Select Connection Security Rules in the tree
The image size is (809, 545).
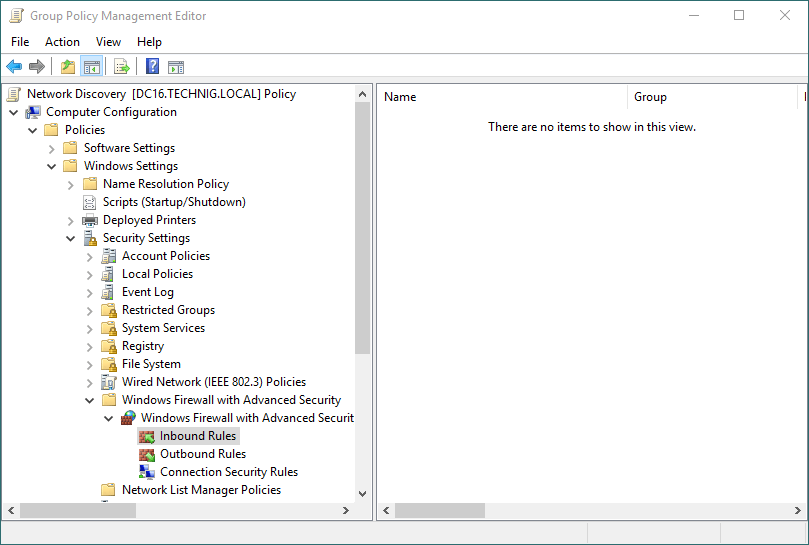pyautogui.click(x=229, y=472)
